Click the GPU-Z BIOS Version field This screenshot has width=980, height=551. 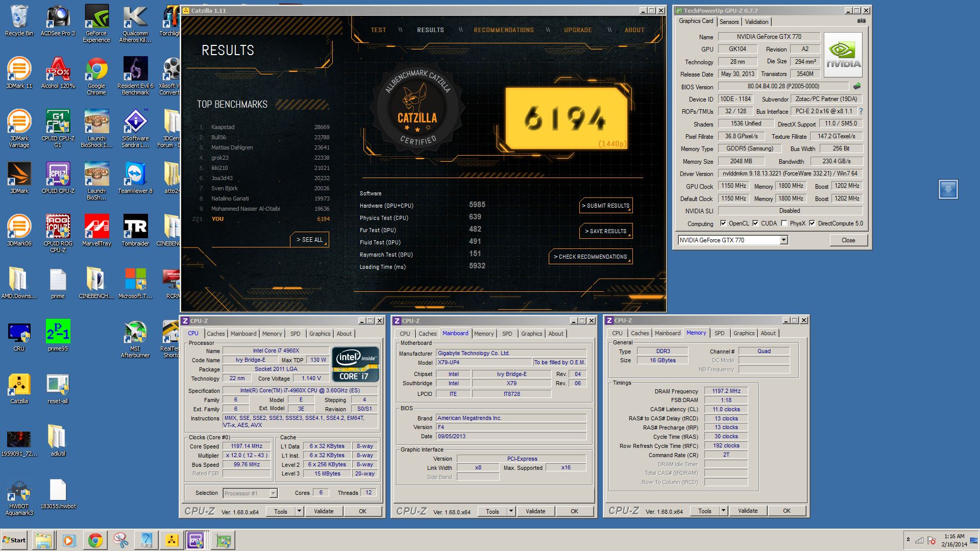point(783,86)
